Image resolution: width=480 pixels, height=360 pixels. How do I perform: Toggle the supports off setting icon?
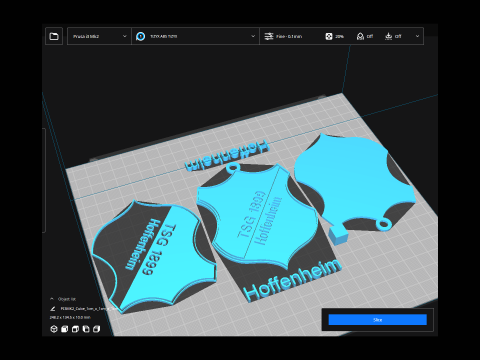coord(360,36)
